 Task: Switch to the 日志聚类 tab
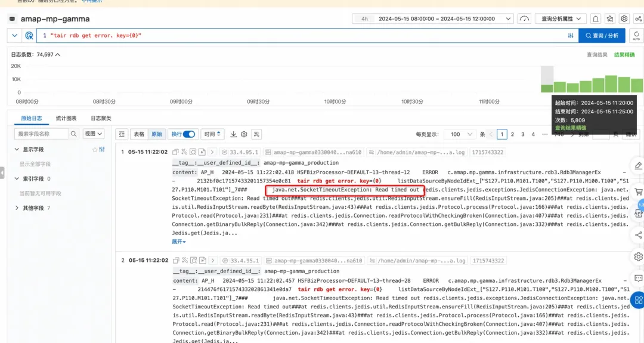pos(101,118)
